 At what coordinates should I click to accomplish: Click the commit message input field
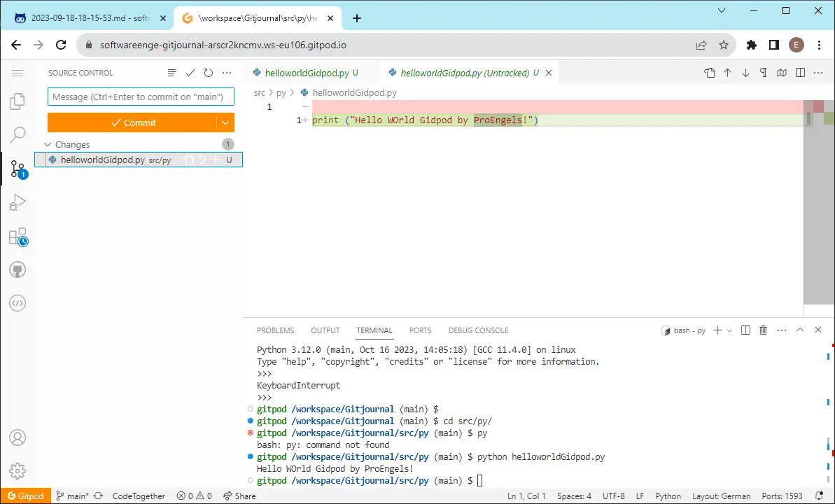(141, 97)
